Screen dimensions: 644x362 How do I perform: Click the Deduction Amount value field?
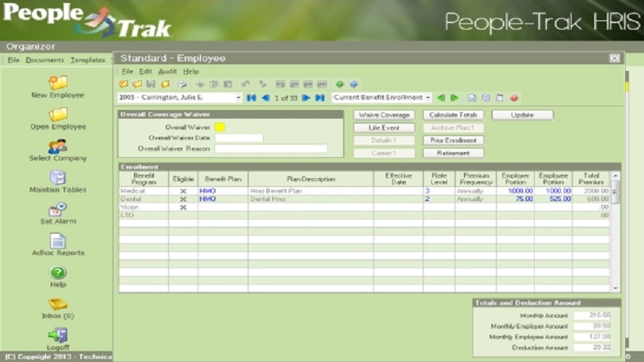tap(593, 348)
